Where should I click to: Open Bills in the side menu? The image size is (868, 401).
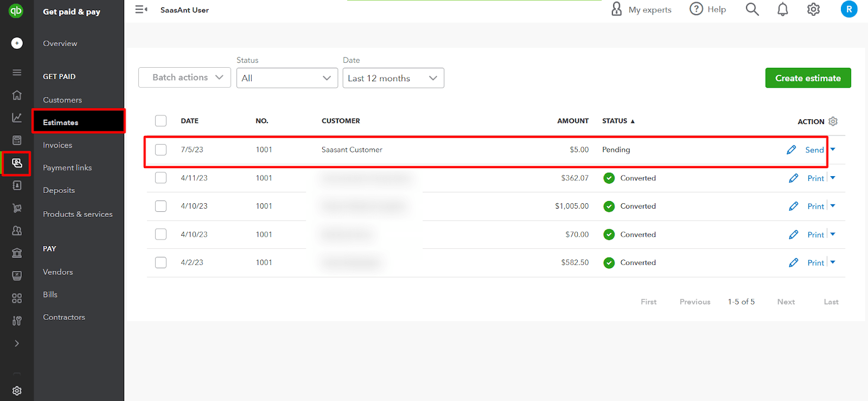pyautogui.click(x=50, y=294)
